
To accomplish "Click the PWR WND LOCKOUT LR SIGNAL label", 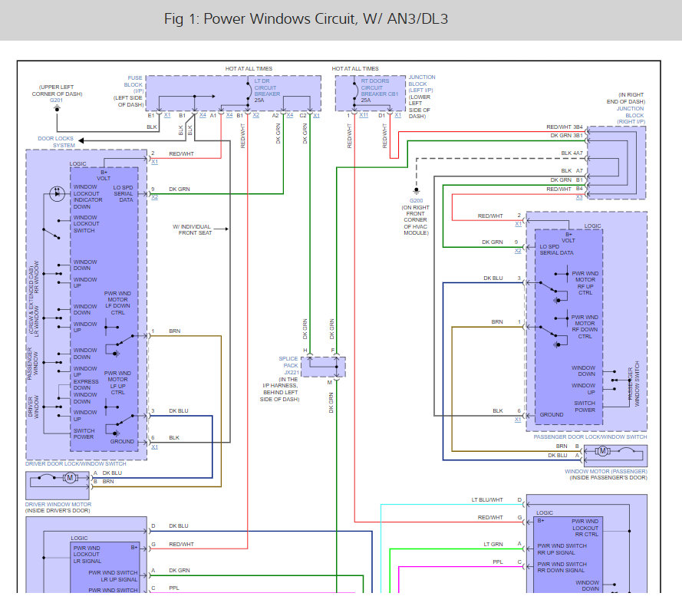I will pos(87,555).
